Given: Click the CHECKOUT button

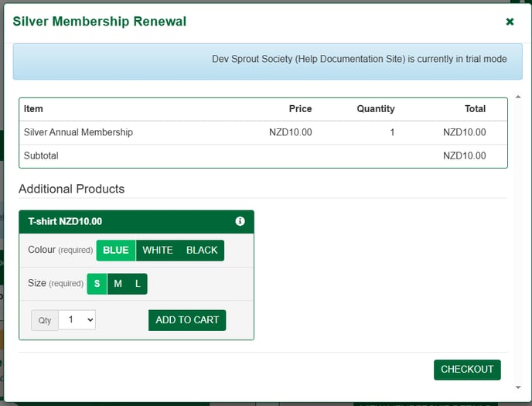Looking at the screenshot, I should click(x=467, y=370).
